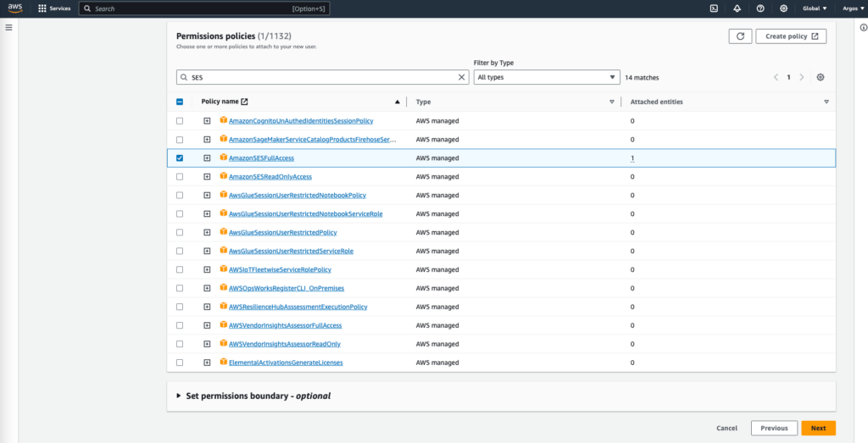868x443 pixels.
Task: Check the AmazonSESReadOnlyAccess checkbox
Action: [180, 176]
